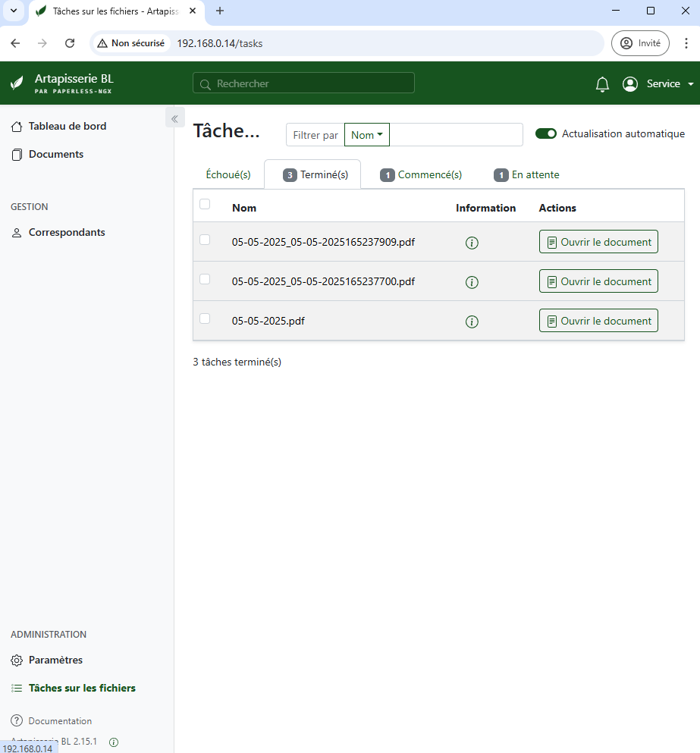This screenshot has height=753, width=700.
Task: Tick the select-all checkbox in table header
Action: [x=204, y=204]
